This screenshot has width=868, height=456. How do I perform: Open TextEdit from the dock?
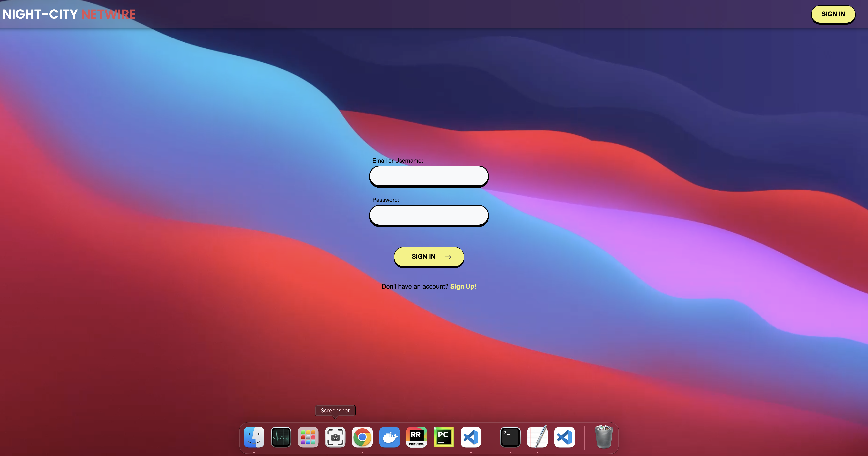[x=537, y=437]
